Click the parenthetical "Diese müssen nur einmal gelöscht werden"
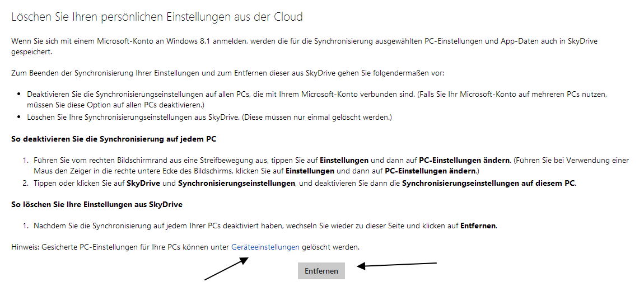Viewport: 644px width, 305px height. (316, 118)
